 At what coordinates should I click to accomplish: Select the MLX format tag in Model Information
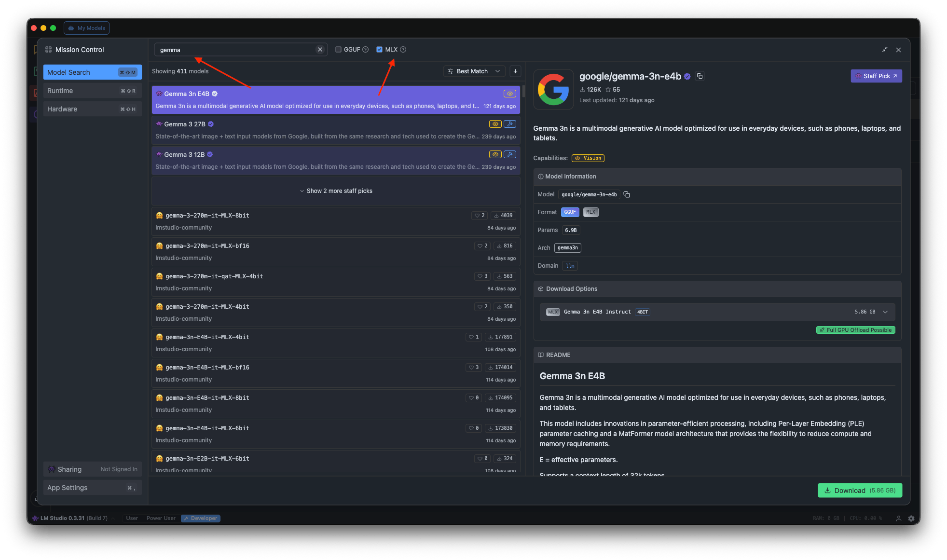[x=590, y=212]
